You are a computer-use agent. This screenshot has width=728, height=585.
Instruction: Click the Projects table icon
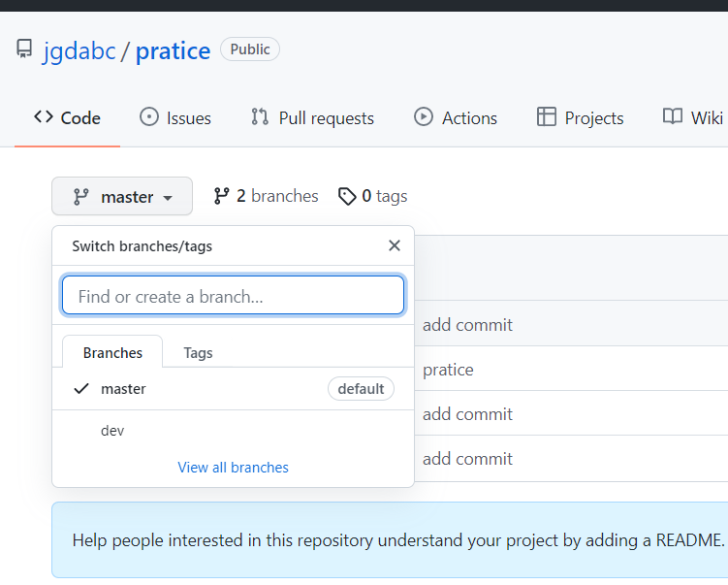(547, 116)
